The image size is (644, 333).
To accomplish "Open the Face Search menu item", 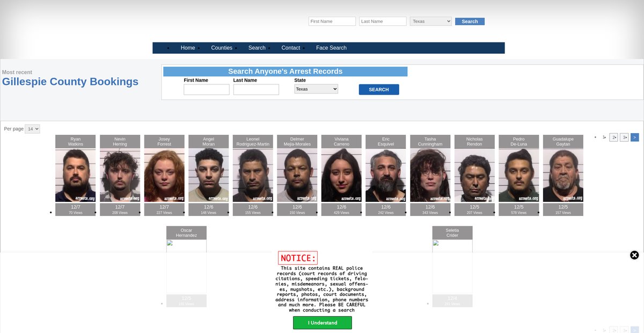I will [331, 48].
